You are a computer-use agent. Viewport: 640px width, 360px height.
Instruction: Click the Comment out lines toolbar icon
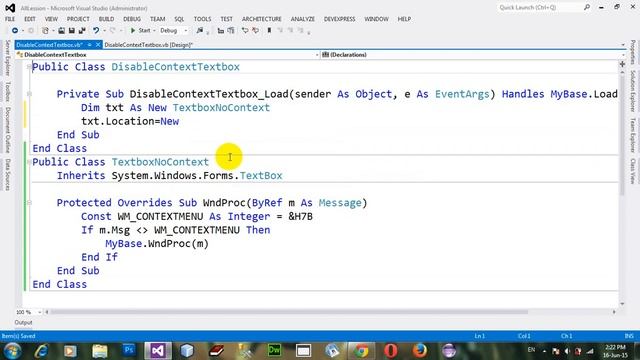(x=245, y=31)
